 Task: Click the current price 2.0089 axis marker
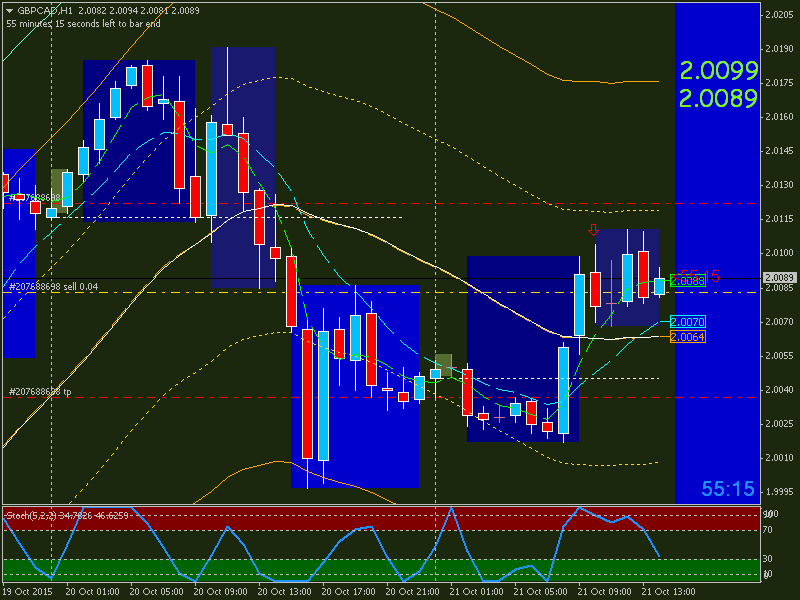779,278
